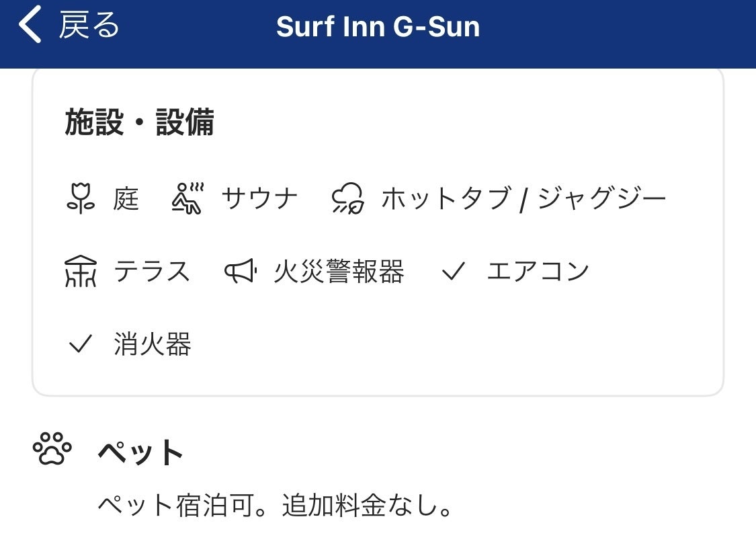Tap the checkmark beside 消火器
The height and width of the screenshot is (556, 756).
(x=81, y=345)
